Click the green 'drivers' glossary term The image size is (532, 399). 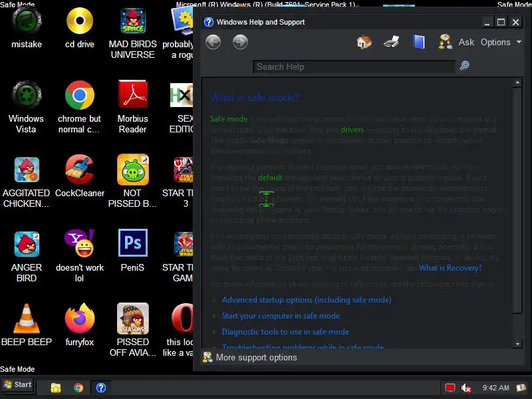tap(352, 130)
